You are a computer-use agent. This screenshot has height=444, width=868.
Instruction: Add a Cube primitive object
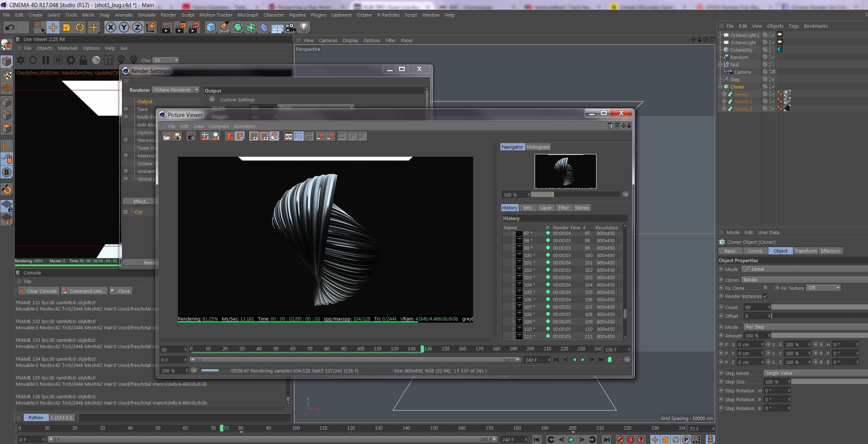pyautogui.click(x=211, y=27)
